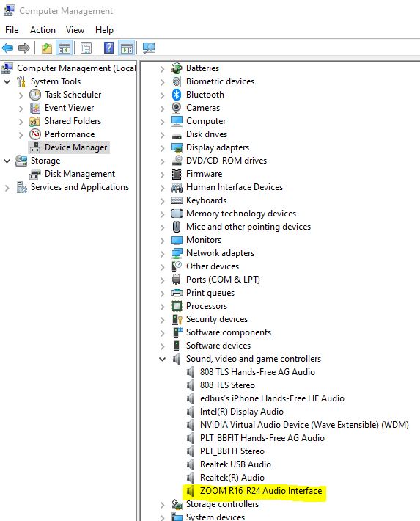Viewport: 420px width, 521px height.
Task: Select Disk drives category label
Action: coord(207,134)
